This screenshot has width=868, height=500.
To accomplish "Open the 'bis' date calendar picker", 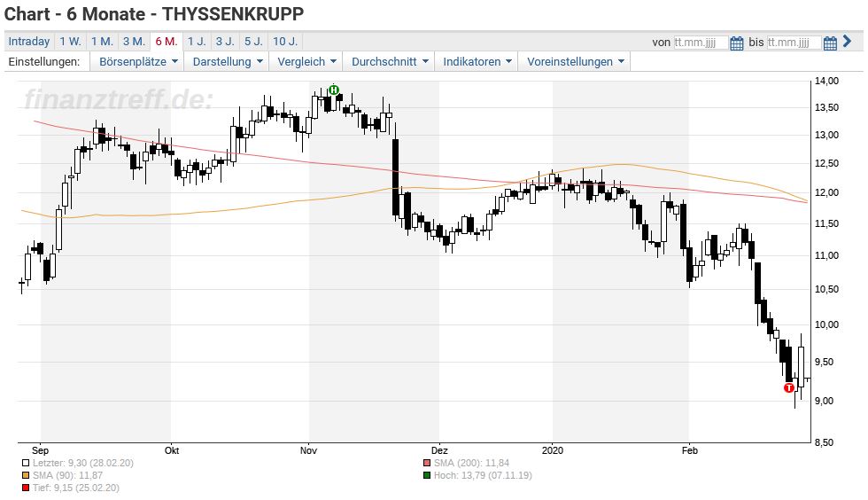I will (x=830, y=43).
